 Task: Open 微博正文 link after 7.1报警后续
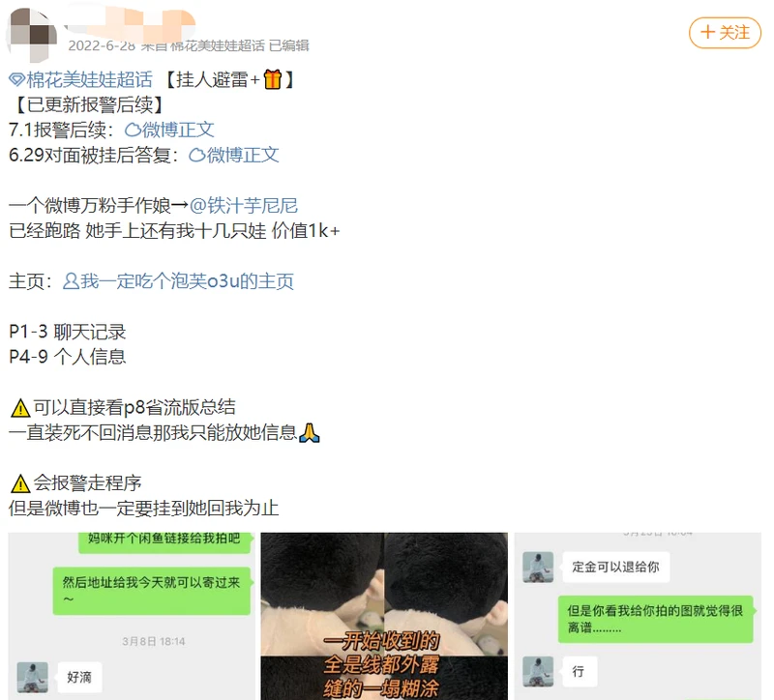tap(178, 130)
